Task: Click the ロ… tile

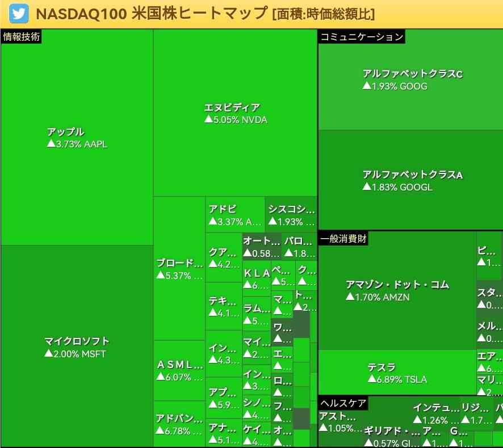Action: pos(282,387)
